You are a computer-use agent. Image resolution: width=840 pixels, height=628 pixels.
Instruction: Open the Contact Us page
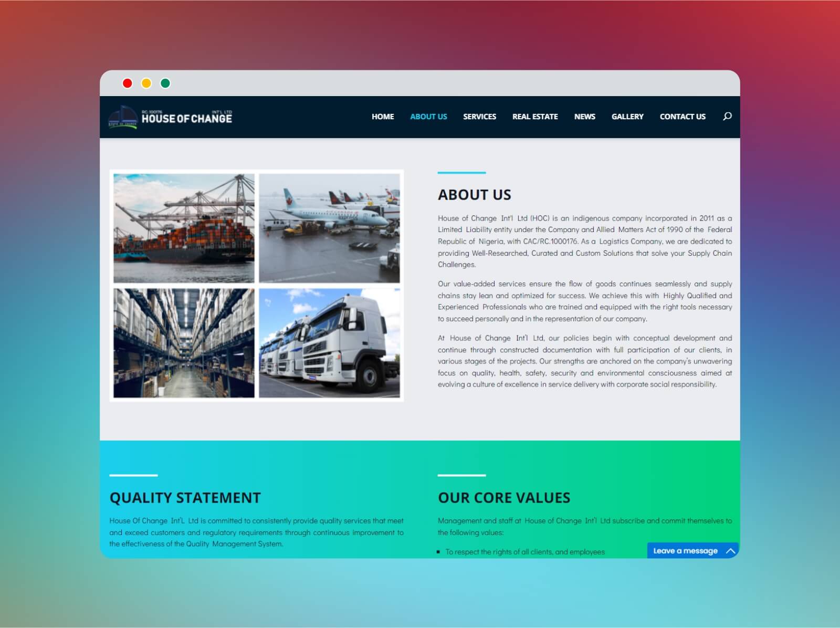(682, 117)
